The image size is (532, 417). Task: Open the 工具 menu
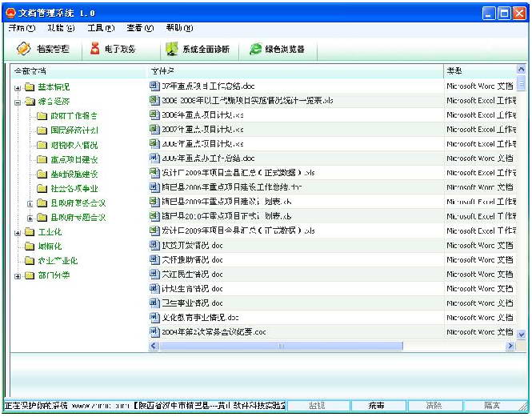click(x=100, y=28)
